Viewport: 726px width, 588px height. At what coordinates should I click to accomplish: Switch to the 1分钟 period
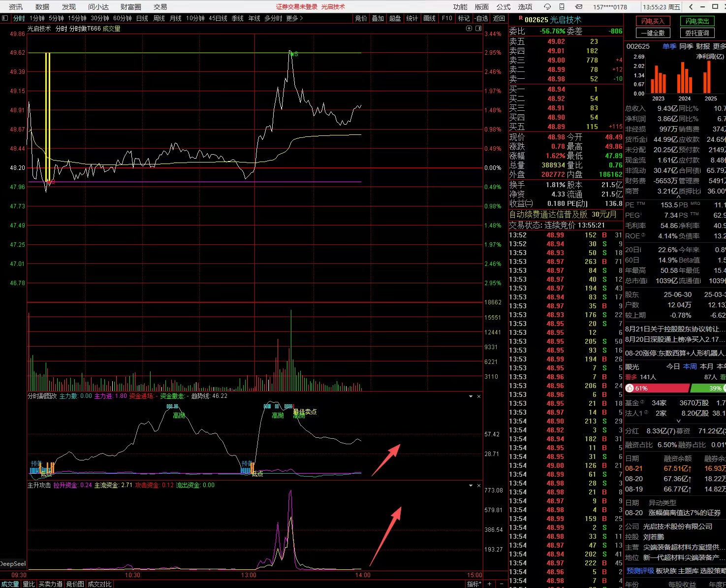coord(37,18)
